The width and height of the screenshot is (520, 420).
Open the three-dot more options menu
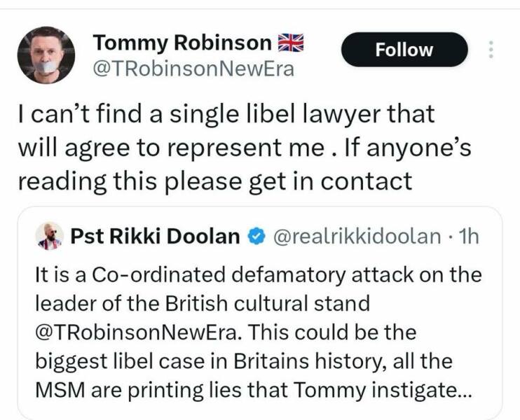[x=491, y=50]
